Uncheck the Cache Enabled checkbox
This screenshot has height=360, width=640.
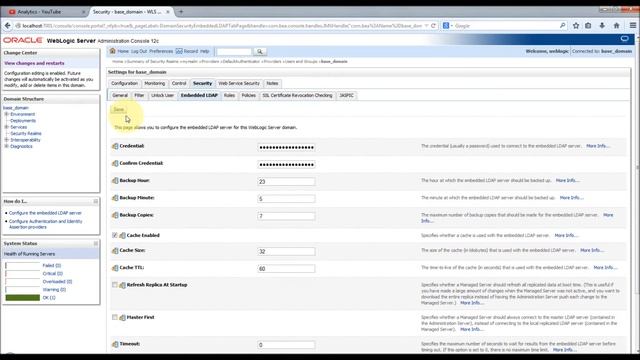[x=115, y=235]
